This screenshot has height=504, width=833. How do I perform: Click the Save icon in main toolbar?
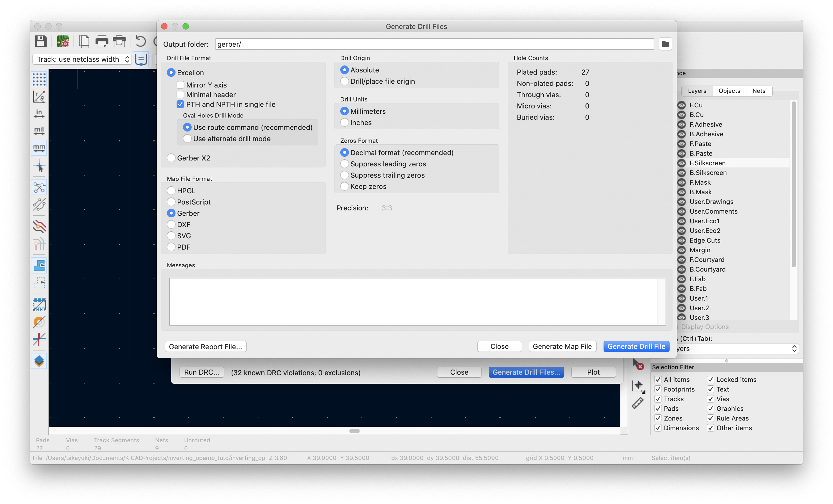point(41,41)
